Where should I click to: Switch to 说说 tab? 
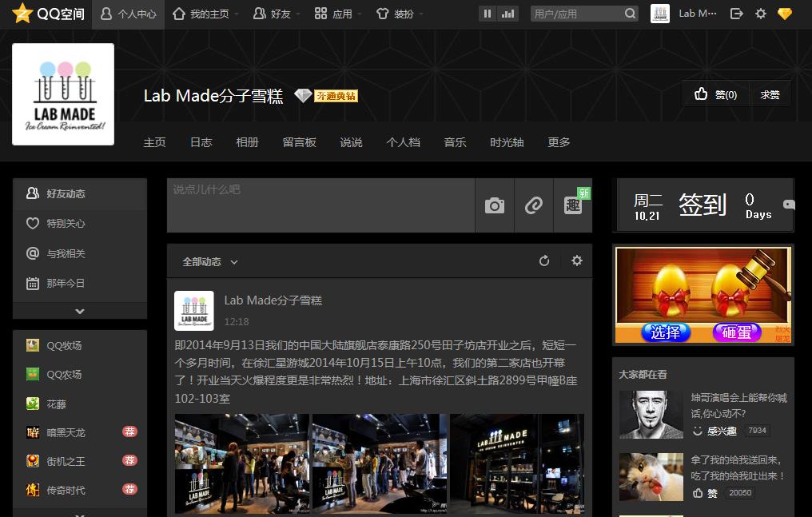tap(351, 142)
